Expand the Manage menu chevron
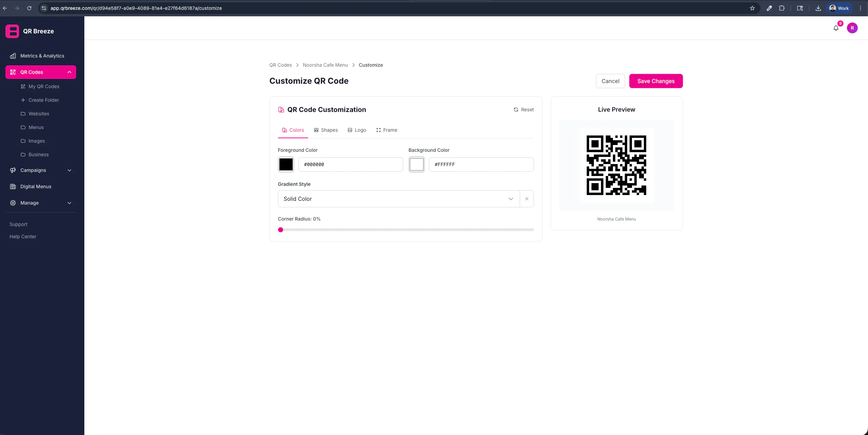 (x=69, y=203)
